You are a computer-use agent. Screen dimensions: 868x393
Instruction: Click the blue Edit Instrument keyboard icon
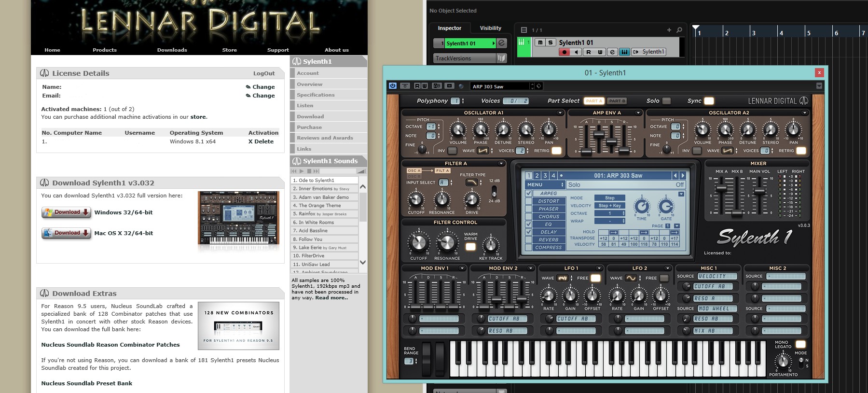coord(624,52)
